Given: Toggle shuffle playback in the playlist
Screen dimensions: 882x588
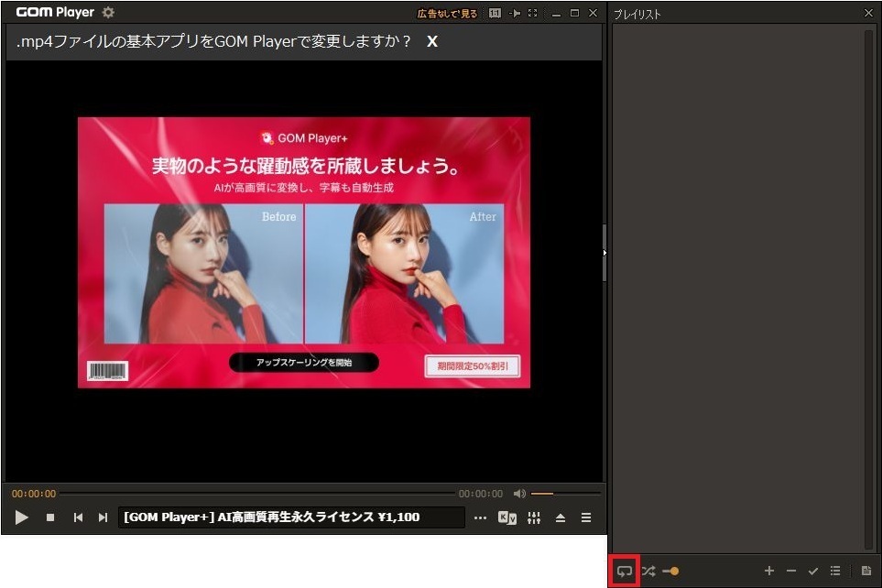Looking at the screenshot, I should (x=648, y=571).
